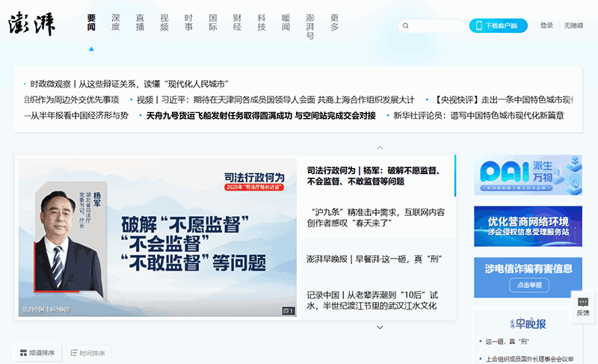Open The Paper logo homepage
The height and width of the screenshot is (364, 598).
pyautogui.click(x=32, y=24)
